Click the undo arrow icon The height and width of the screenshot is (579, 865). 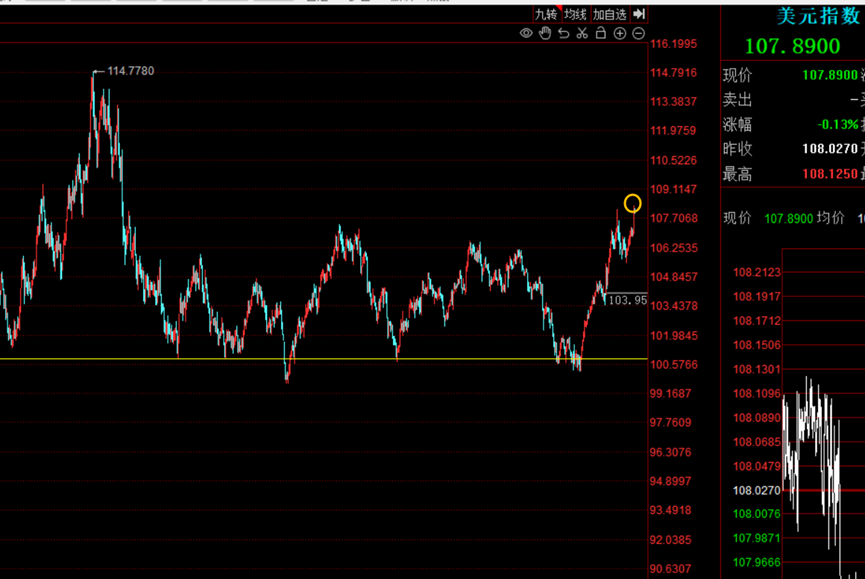(x=563, y=33)
